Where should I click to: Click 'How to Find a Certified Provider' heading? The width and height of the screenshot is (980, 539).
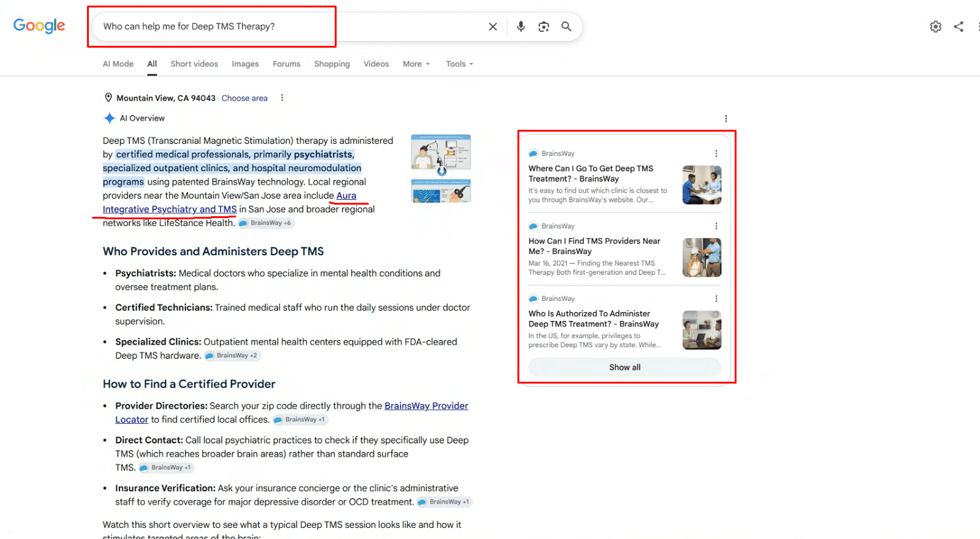pyautogui.click(x=189, y=384)
